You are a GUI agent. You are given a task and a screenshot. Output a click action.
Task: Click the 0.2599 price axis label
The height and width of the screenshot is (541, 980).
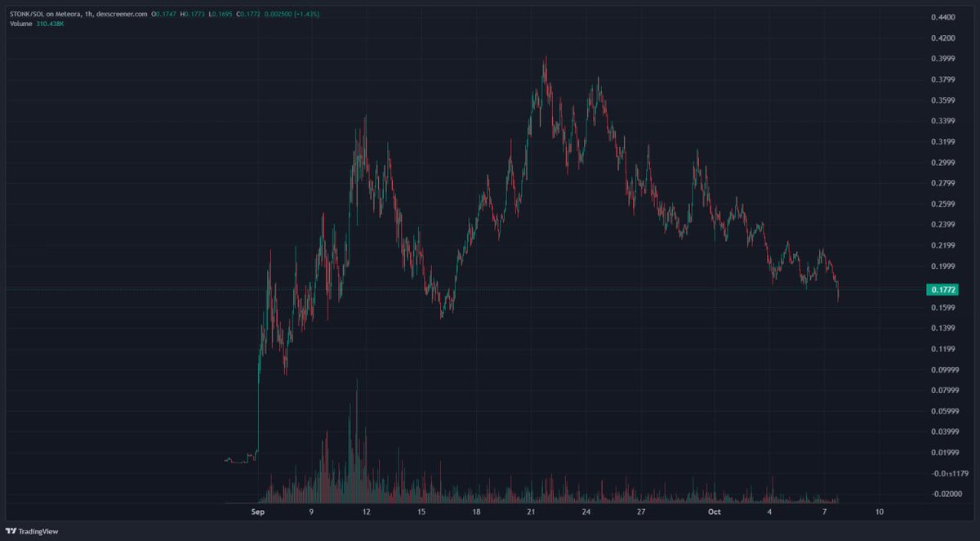click(x=942, y=204)
